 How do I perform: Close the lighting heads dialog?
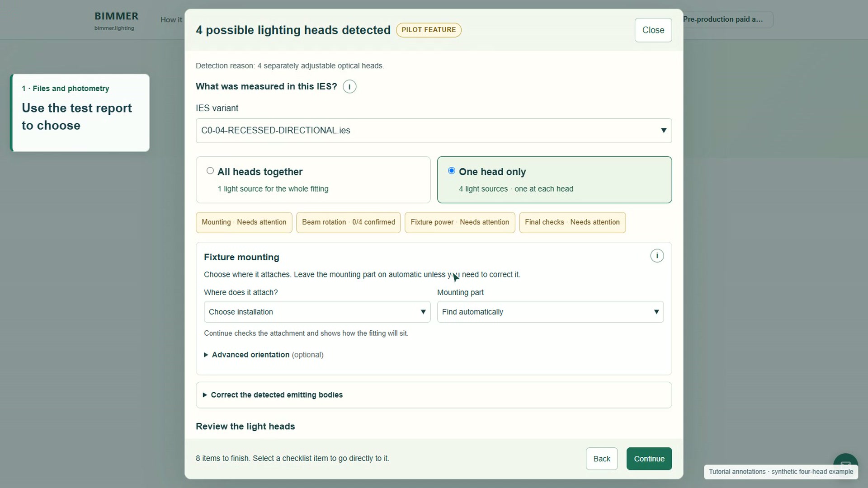tap(653, 30)
